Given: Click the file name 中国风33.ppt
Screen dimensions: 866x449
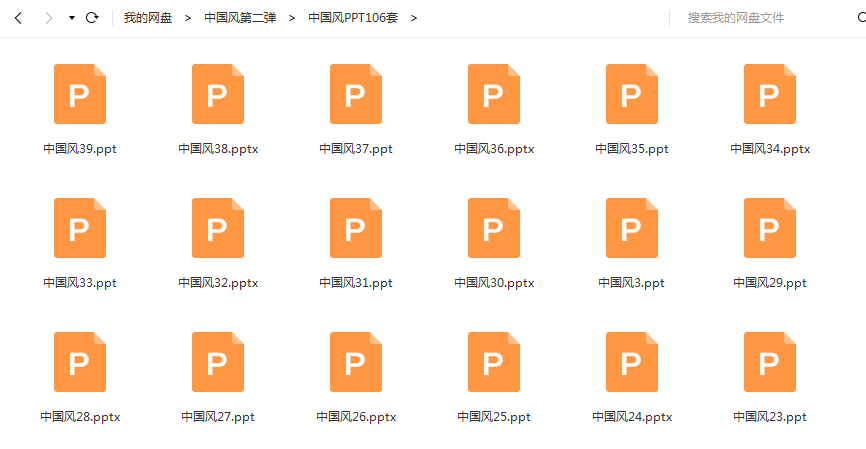Looking at the screenshot, I should pyautogui.click(x=80, y=283).
